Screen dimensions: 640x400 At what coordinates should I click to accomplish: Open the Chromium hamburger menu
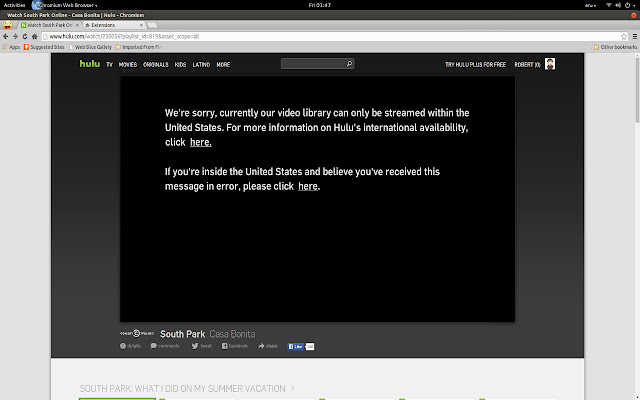[x=635, y=36]
